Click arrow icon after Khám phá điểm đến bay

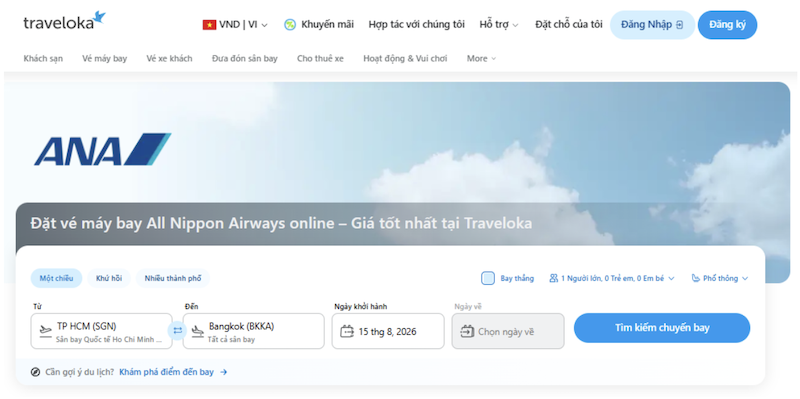point(223,372)
